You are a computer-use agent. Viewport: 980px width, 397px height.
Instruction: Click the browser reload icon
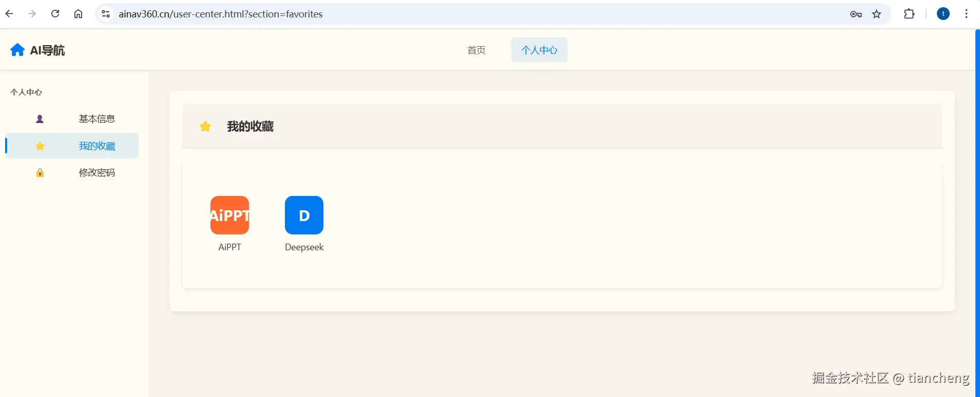[x=55, y=14]
